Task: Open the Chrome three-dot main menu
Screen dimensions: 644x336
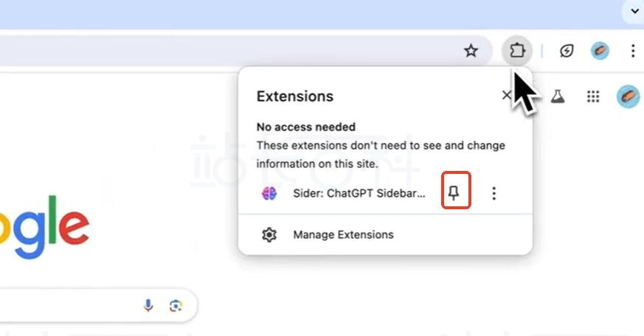Action: 633,50
